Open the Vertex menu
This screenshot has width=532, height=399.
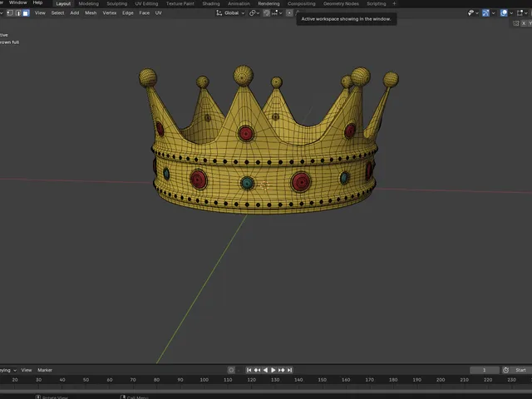tap(110, 13)
